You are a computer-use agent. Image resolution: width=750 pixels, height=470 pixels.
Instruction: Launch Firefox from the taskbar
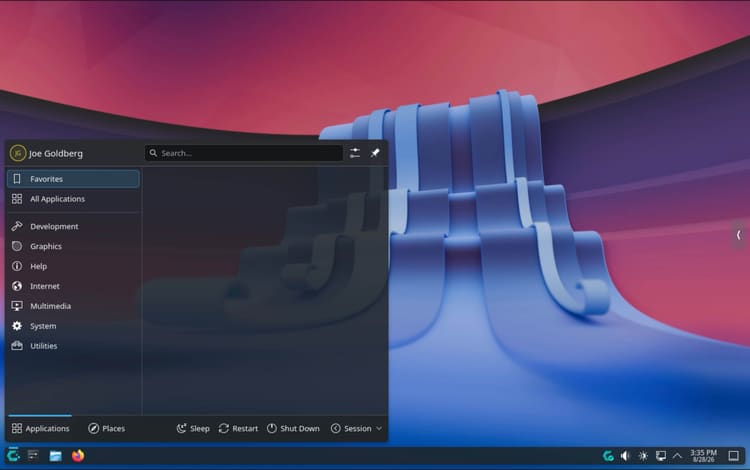78,455
